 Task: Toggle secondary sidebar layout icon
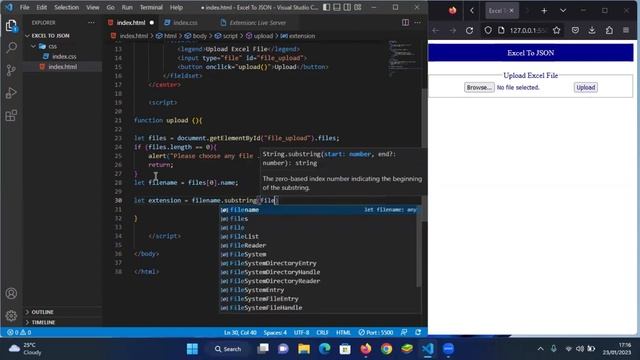tap(347, 7)
